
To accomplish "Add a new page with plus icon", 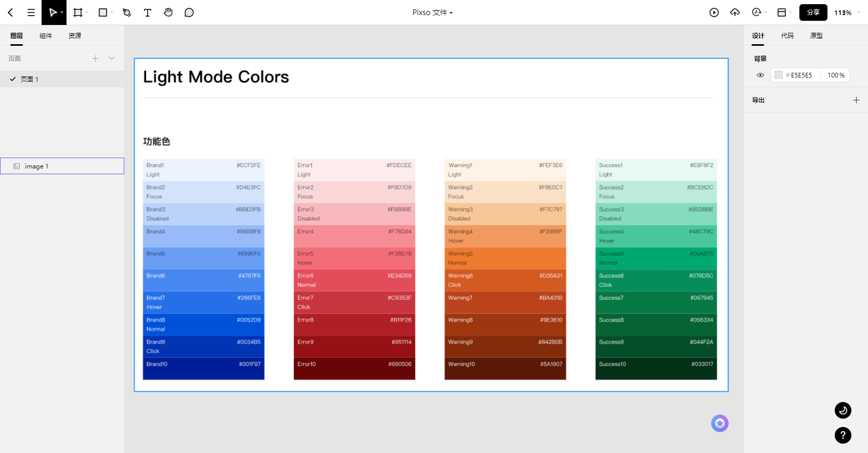I will (x=95, y=58).
